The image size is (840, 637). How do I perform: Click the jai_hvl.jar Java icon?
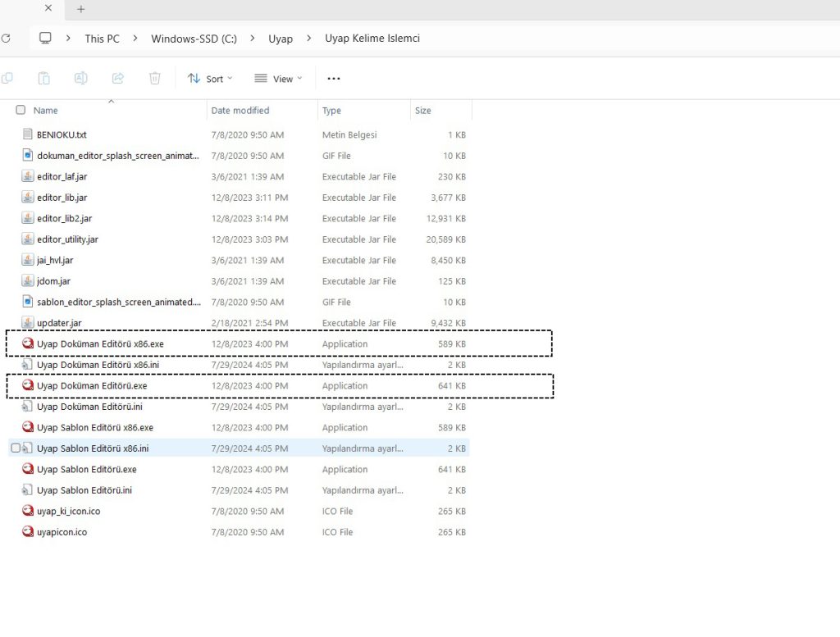28,260
